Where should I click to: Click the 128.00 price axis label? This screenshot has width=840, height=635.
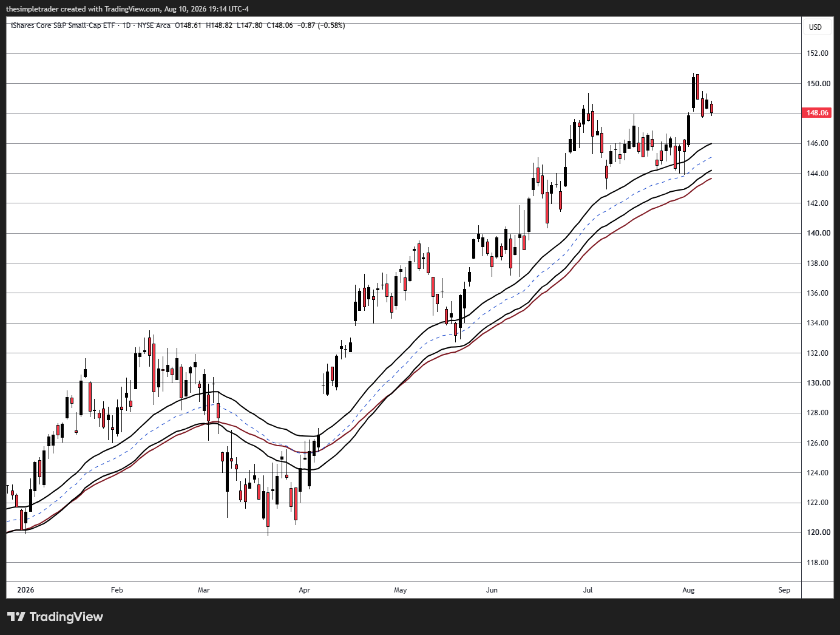[x=818, y=413]
